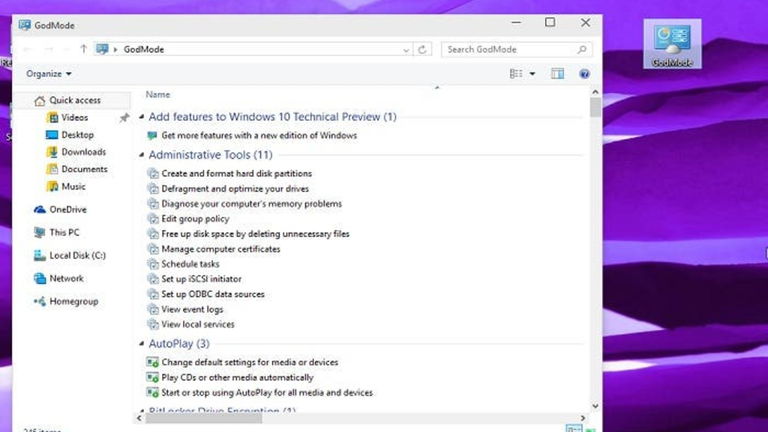
Task: Click horizontal scrollbar left arrow
Action: pyautogui.click(x=139, y=418)
